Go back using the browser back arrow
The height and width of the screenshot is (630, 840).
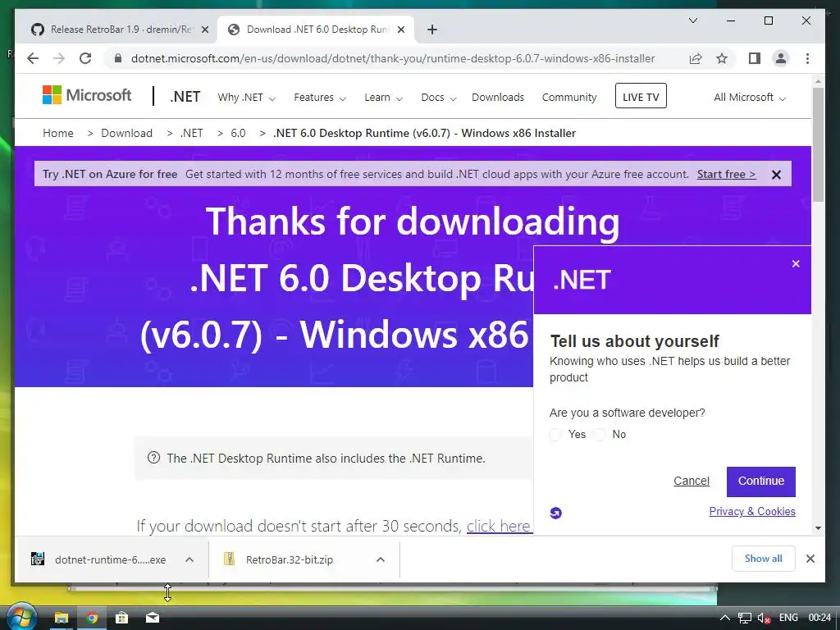33,58
